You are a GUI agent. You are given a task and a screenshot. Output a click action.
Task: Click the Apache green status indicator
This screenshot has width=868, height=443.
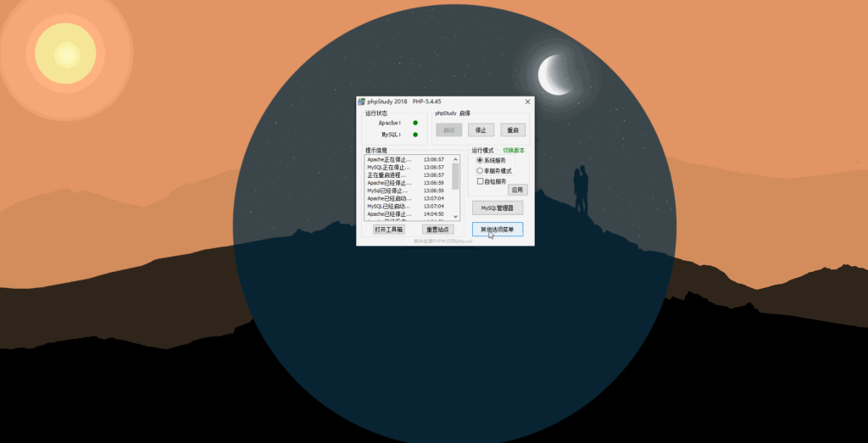tap(415, 123)
